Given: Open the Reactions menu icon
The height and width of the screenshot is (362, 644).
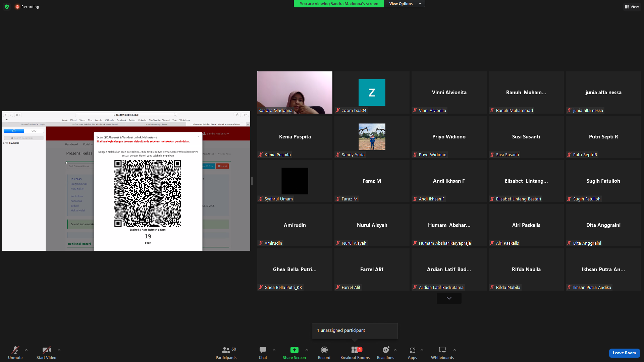Looking at the screenshot, I should 386,350.
